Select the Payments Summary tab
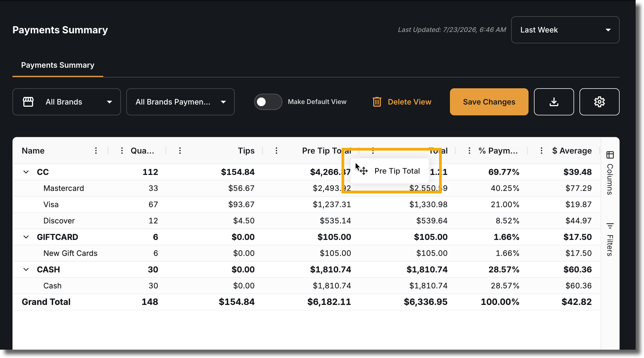 pyautogui.click(x=58, y=65)
